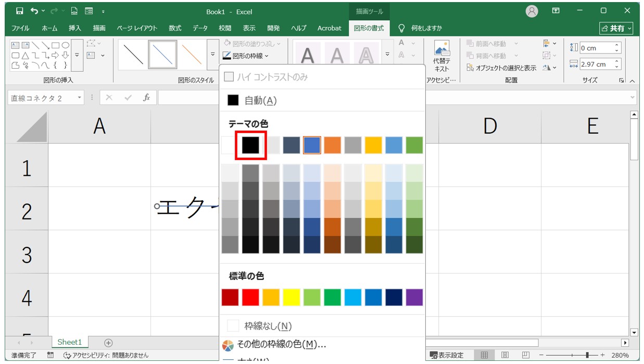Pick the rectangle shape from shapes gallery

[56, 45]
